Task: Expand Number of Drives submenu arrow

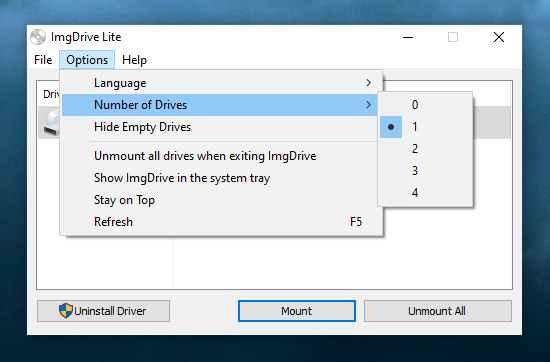Action: (368, 105)
